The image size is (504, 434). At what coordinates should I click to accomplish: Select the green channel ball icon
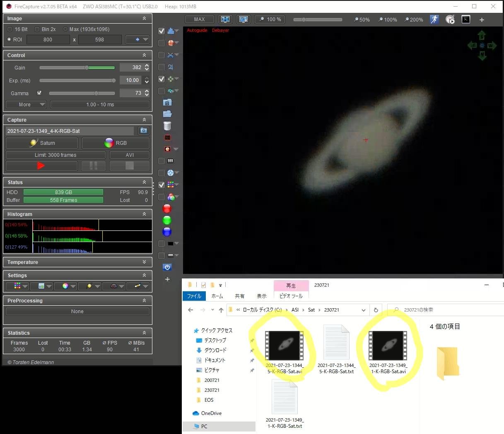167,220
